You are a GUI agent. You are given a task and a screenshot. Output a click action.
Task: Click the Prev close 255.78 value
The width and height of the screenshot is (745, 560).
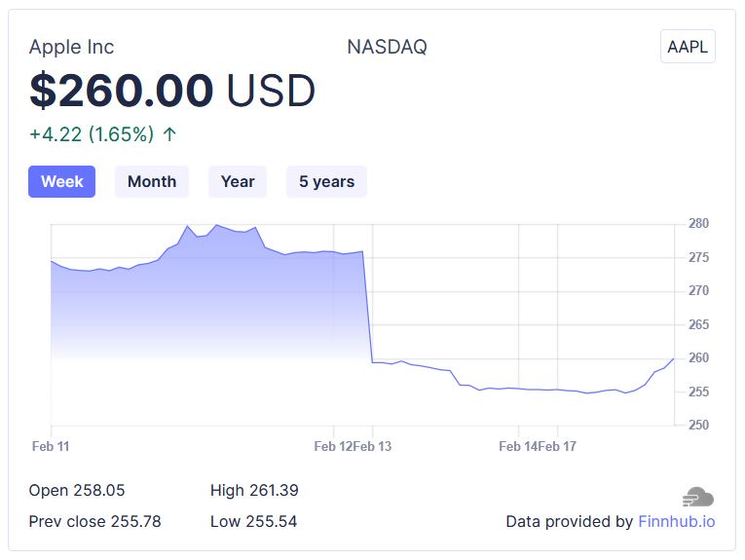(x=94, y=521)
